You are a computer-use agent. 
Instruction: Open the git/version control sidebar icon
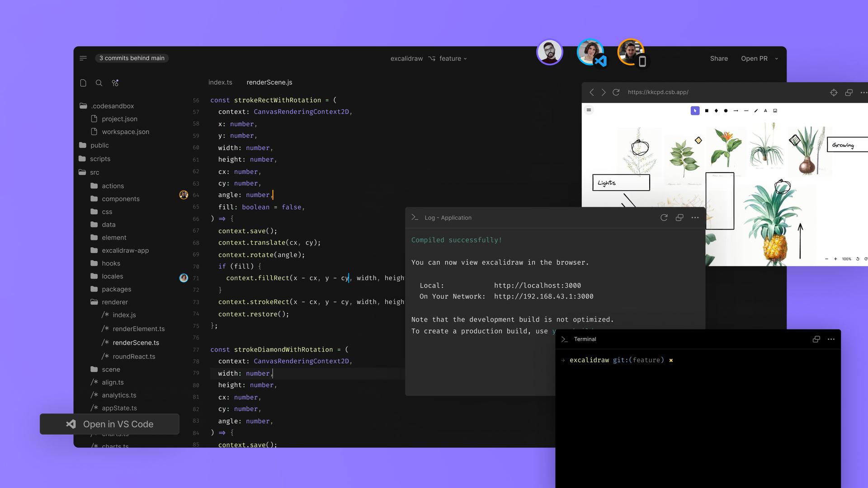tap(115, 83)
